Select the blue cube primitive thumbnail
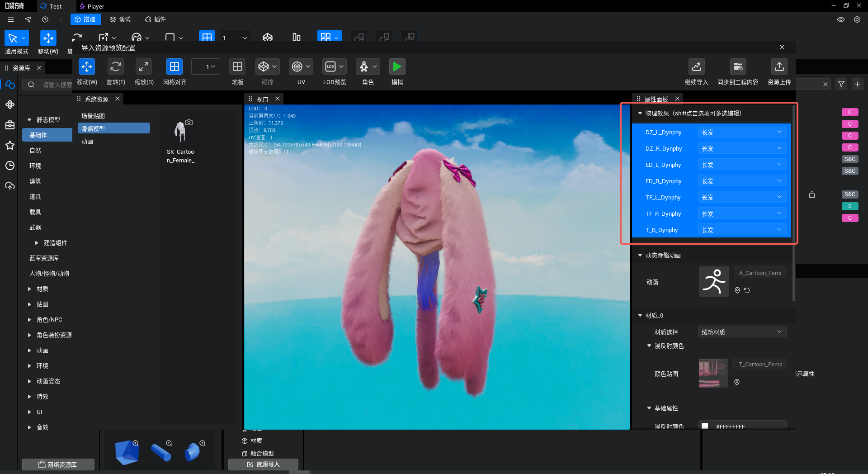The width and height of the screenshot is (868, 474). 127,452
